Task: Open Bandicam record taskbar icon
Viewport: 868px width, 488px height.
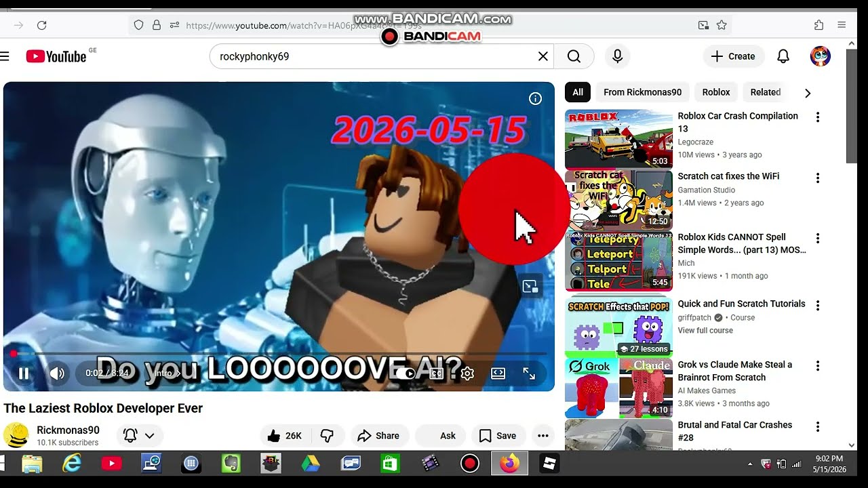Action: (470, 464)
